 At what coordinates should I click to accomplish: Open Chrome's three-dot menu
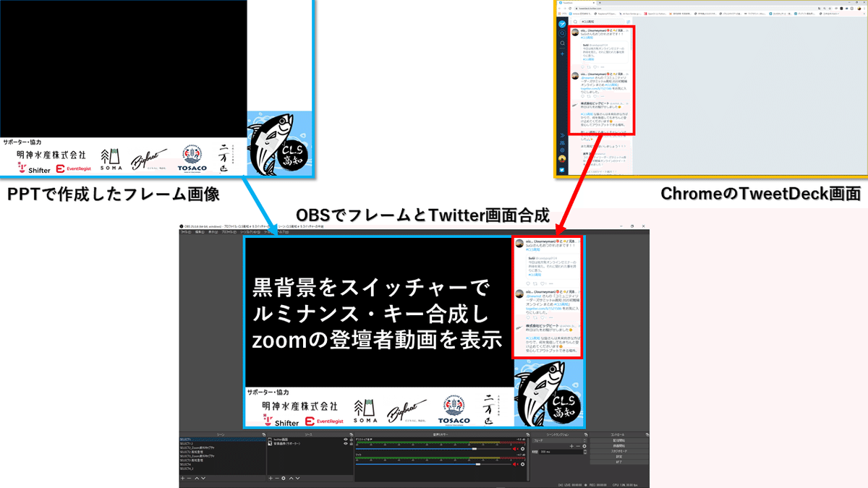click(865, 9)
